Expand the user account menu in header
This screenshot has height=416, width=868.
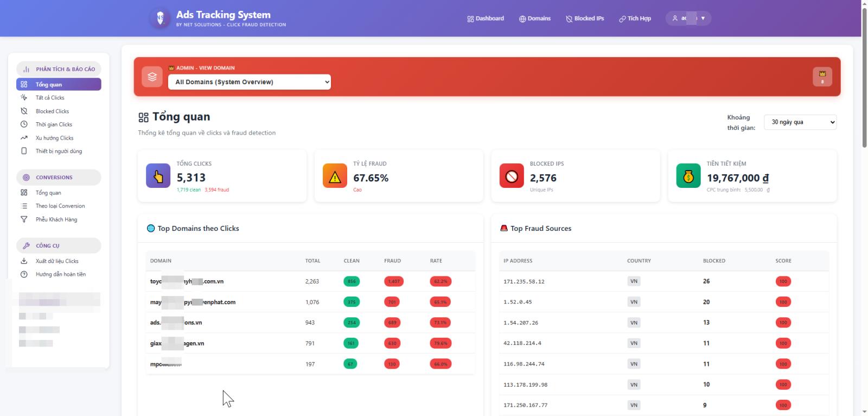pyautogui.click(x=688, y=18)
